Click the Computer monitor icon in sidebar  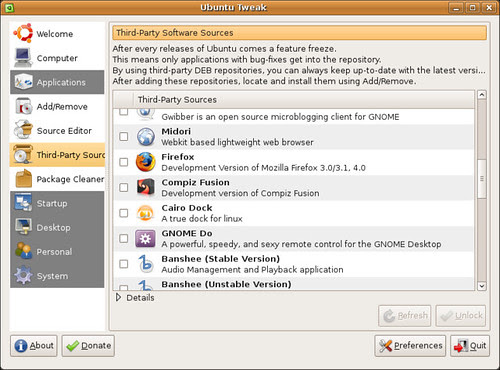(x=23, y=58)
